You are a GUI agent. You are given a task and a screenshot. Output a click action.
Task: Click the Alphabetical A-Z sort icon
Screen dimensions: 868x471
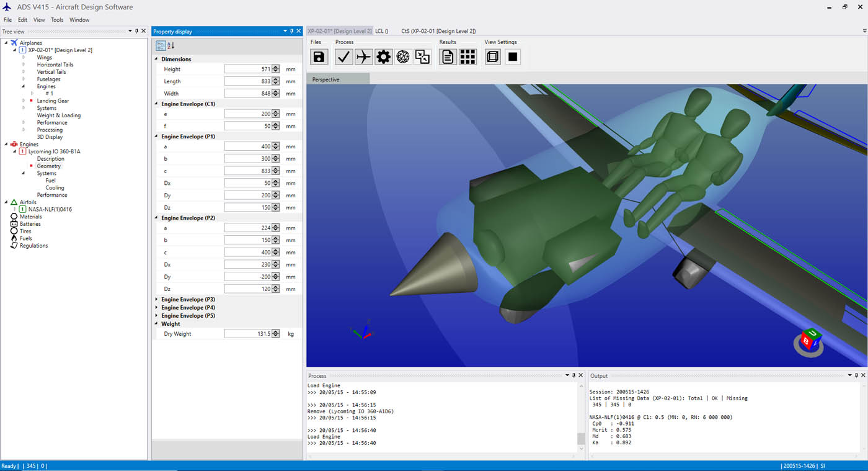coord(171,45)
